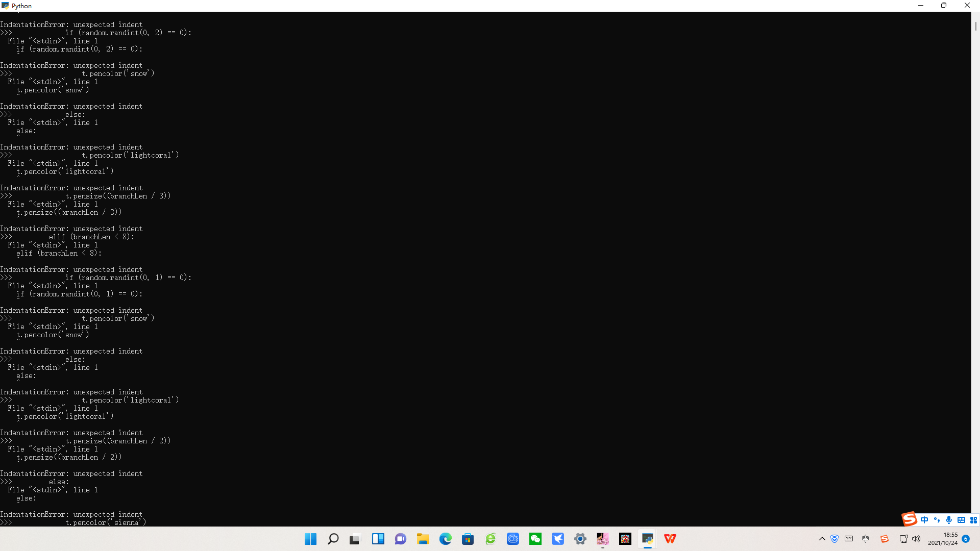Open Sogou toolbox grid menu
The height and width of the screenshot is (551, 980).
click(x=973, y=520)
